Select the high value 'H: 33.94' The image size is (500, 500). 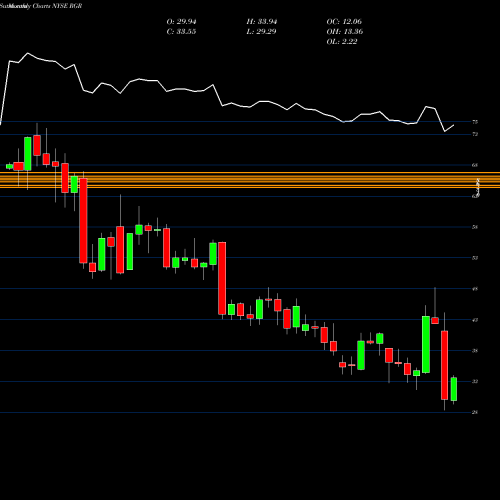[x=262, y=22]
